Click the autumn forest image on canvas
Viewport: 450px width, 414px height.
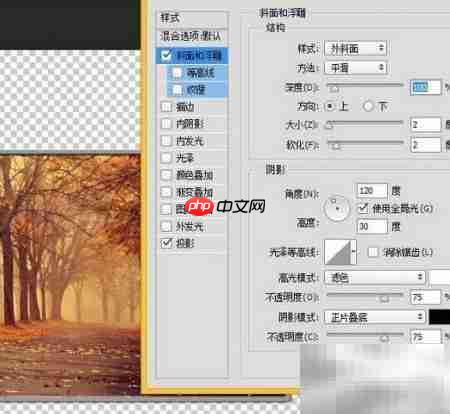(x=70, y=274)
